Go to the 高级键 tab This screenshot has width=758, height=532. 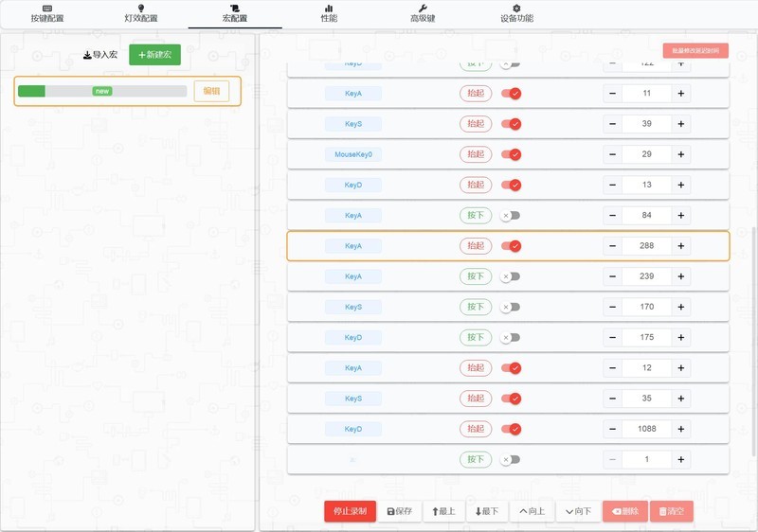pos(423,14)
